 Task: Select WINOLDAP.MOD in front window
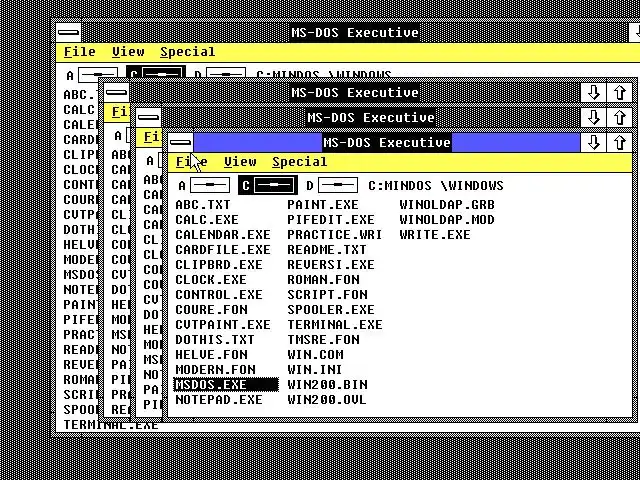447,220
